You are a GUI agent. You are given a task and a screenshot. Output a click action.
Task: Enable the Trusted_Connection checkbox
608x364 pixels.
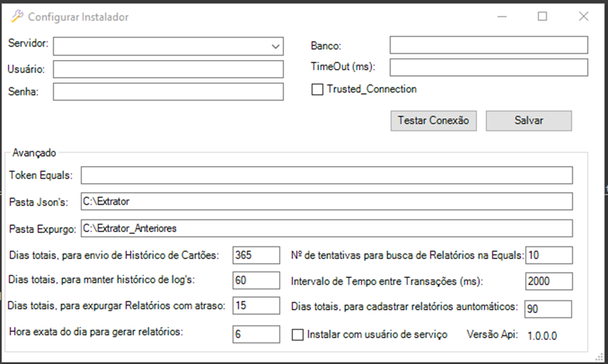pos(317,90)
